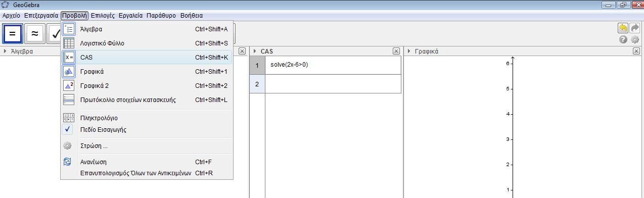This screenshot has height=198, width=644.
Task: Close the open Προβολή menu
Action: (x=75, y=16)
